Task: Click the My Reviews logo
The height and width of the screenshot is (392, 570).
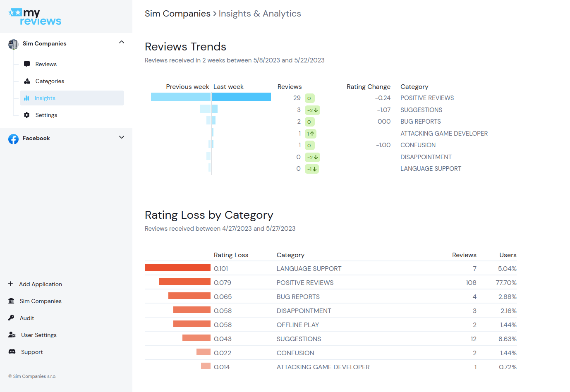Action: click(35, 17)
